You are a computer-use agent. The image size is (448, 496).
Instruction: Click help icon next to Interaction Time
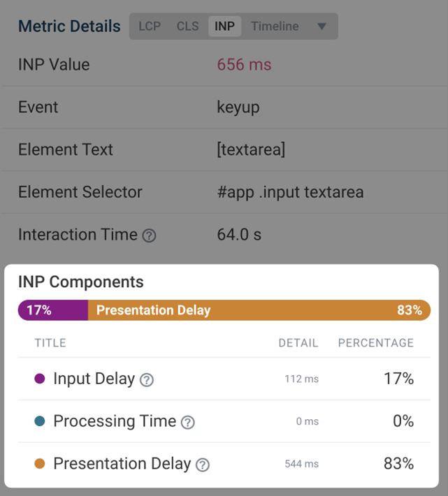click(149, 236)
